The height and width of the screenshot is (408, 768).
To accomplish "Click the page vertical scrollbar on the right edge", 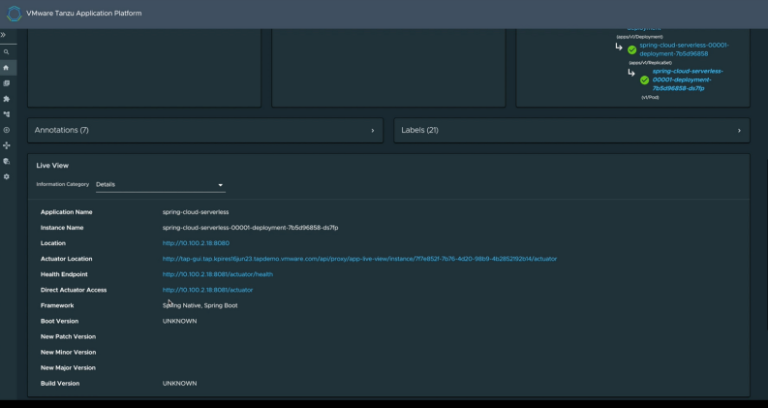I will tap(766, 245).
